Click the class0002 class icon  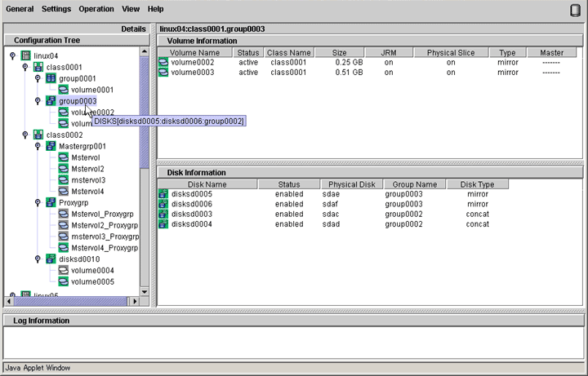pos(38,135)
